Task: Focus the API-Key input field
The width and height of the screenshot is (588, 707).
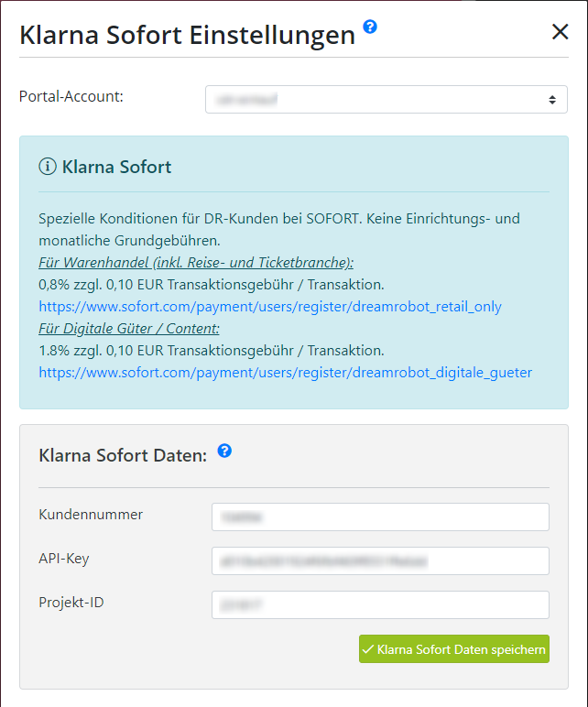Action: [x=381, y=560]
